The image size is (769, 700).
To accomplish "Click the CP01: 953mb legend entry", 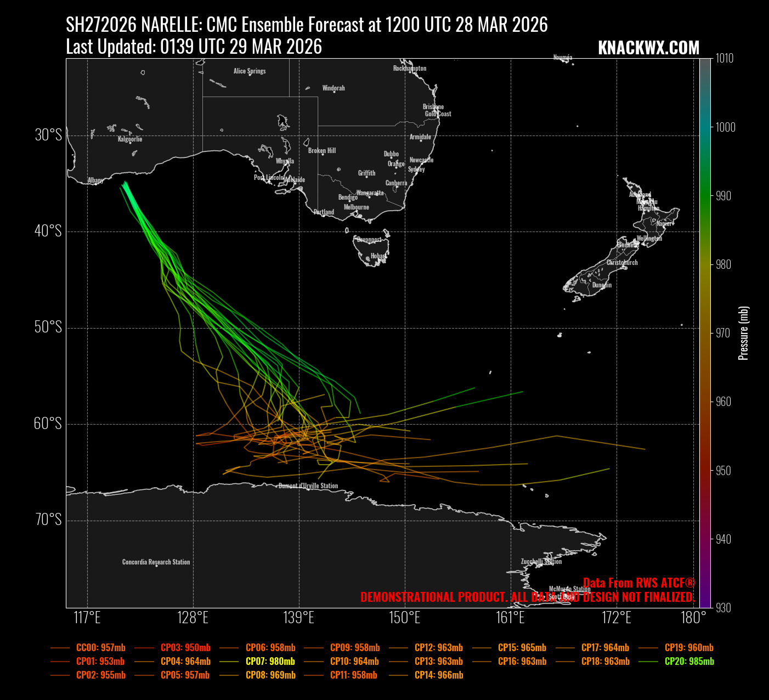I will pos(100,662).
